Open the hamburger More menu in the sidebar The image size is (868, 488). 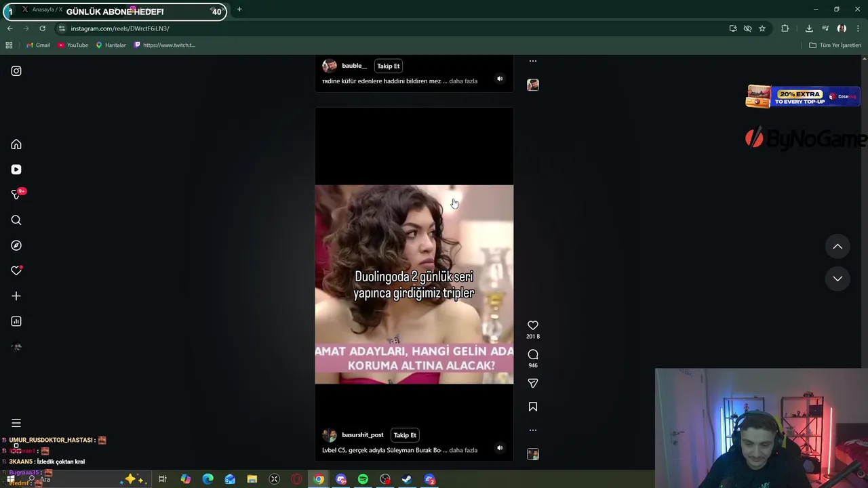click(16, 423)
